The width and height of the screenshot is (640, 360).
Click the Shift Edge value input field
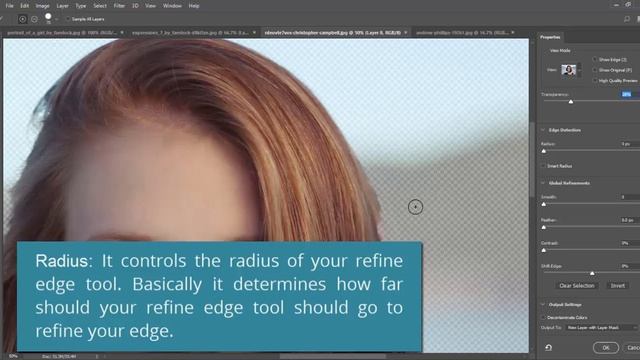(x=629, y=266)
